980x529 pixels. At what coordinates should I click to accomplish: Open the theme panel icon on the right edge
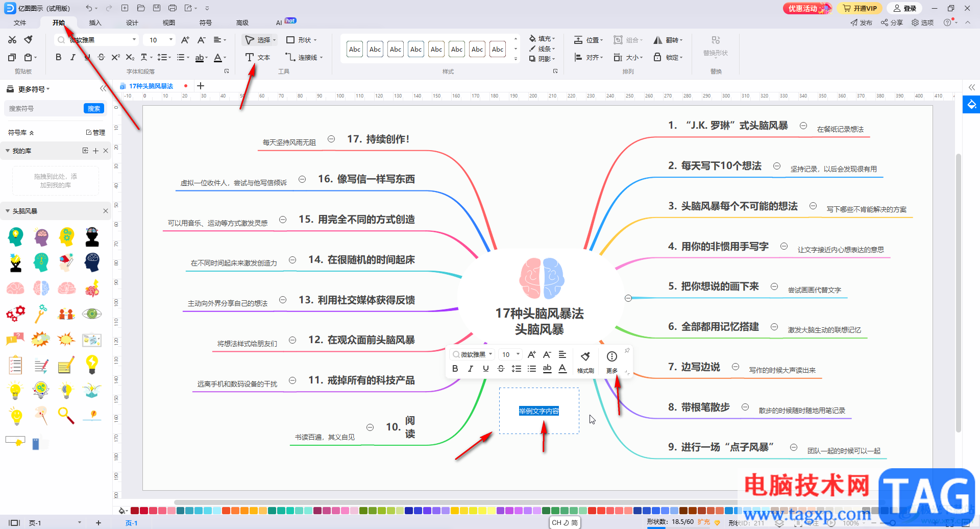pos(971,105)
